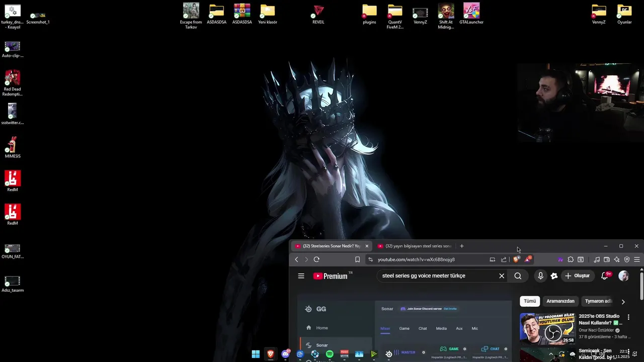Open the Extensions puzzle icon
This screenshot has height=362, width=644.
point(571,259)
